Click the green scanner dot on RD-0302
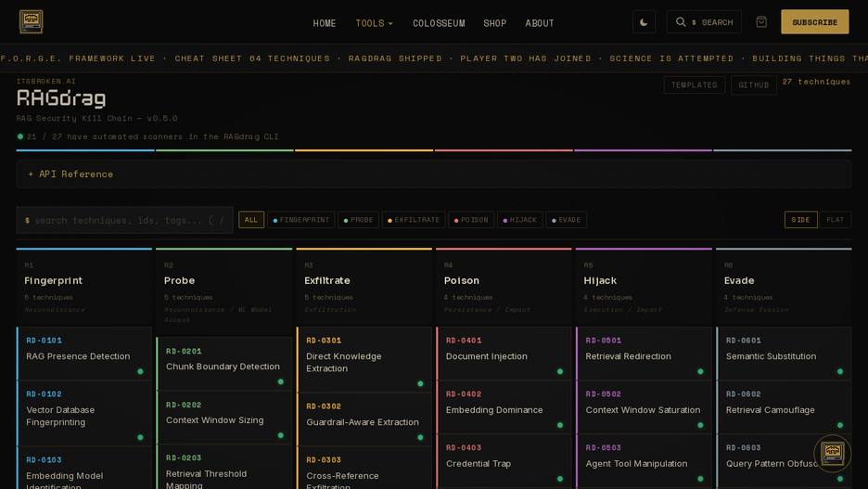 click(x=420, y=437)
